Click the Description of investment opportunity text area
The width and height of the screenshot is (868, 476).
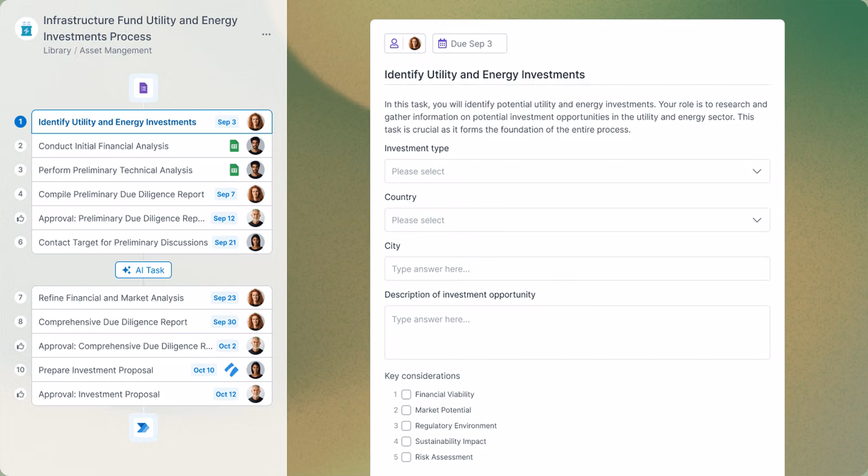point(577,332)
